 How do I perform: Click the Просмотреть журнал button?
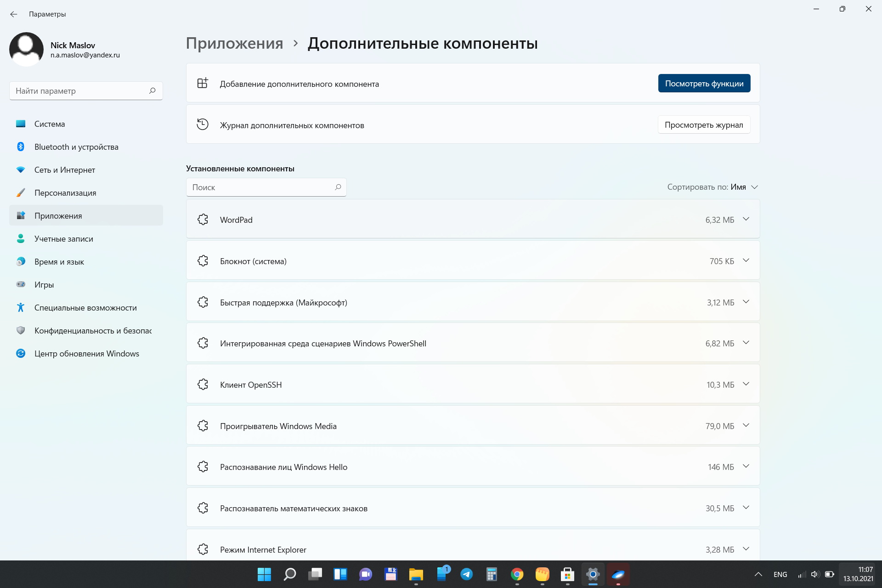704,125
